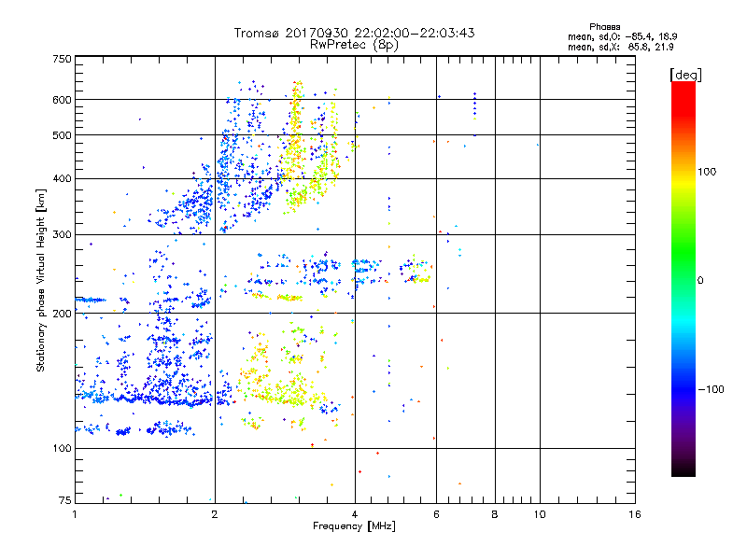Click the 0 colorbar tick label
Viewport: 747px width, 560px height.
pyautogui.click(x=700, y=281)
